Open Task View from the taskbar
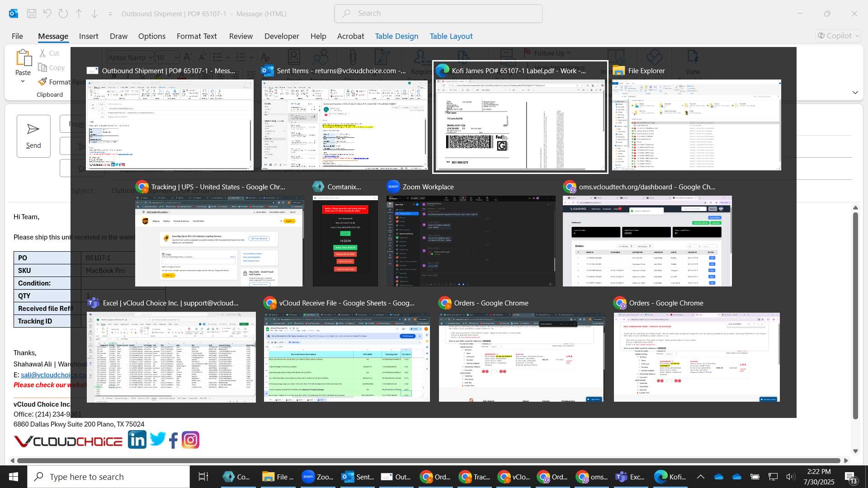This screenshot has width=868, height=488. point(203,477)
